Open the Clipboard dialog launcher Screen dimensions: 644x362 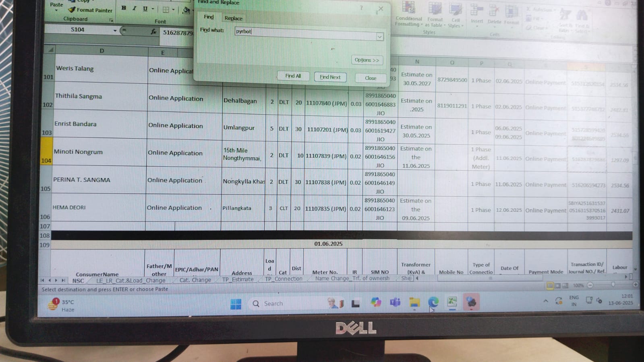pos(111,20)
